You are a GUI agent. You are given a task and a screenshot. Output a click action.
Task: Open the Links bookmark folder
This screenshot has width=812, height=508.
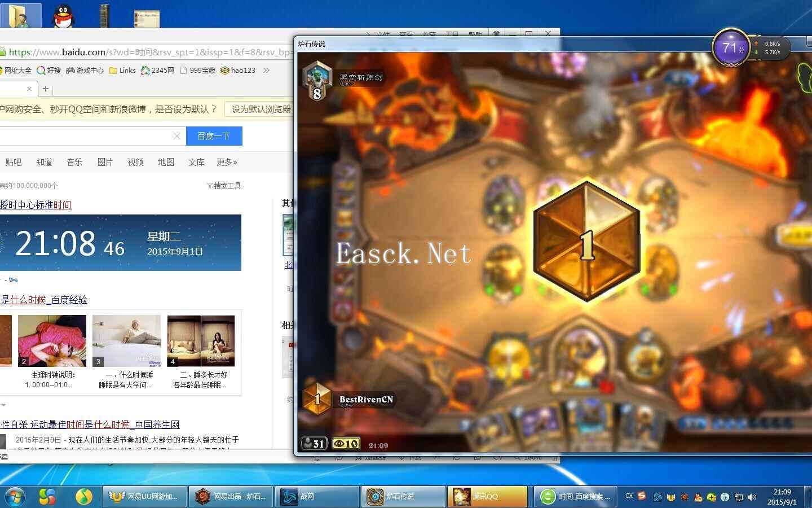click(122, 71)
